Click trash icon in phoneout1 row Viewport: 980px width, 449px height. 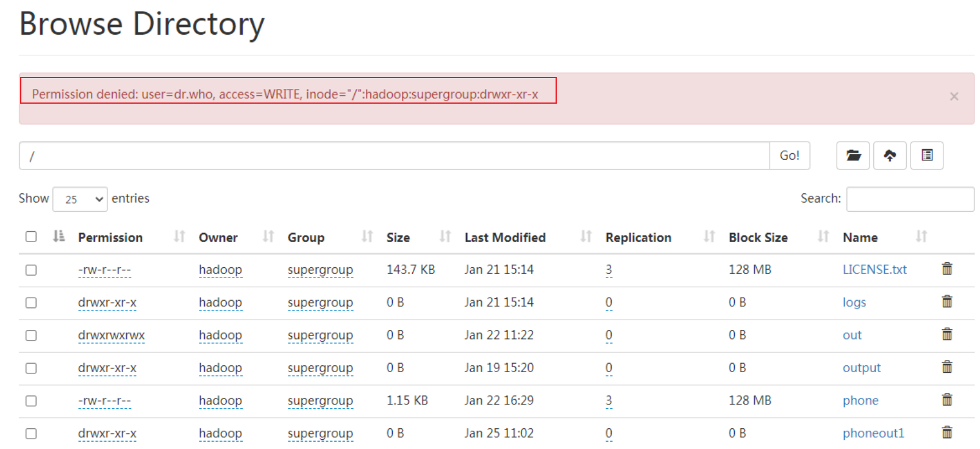pos(946,433)
